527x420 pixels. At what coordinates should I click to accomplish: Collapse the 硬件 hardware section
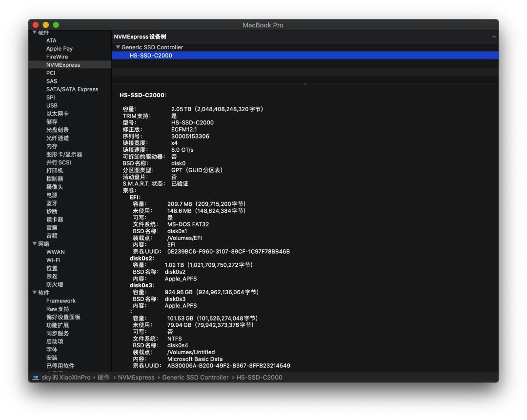point(35,33)
